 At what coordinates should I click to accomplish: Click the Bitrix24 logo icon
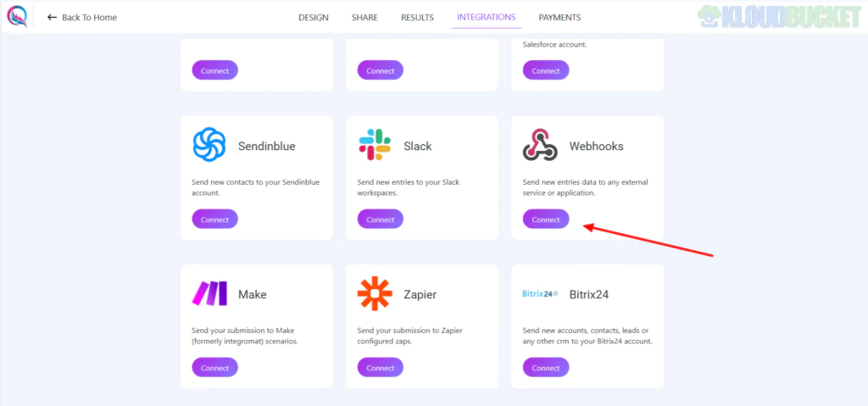[x=540, y=293]
